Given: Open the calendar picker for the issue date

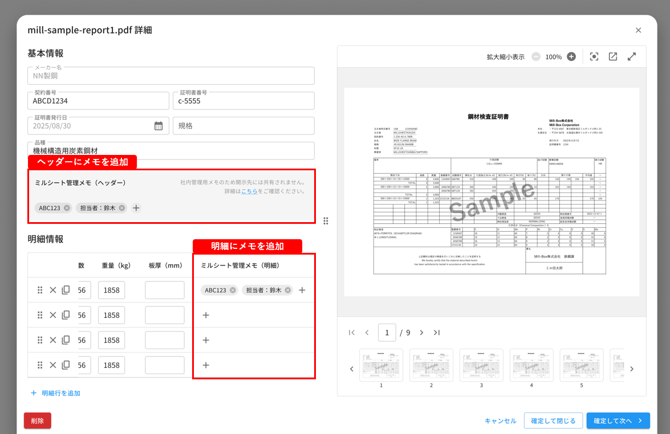Looking at the screenshot, I should [x=158, y=126].
